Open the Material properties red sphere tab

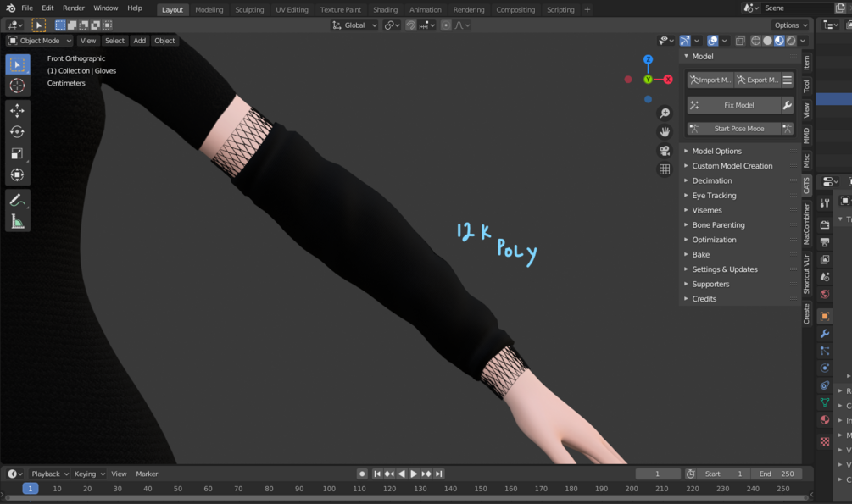(825, 419)
